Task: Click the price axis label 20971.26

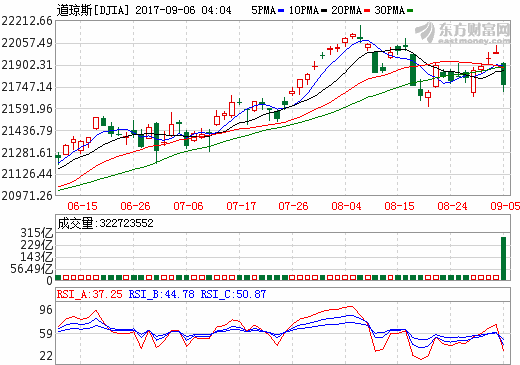Action: 27,195
